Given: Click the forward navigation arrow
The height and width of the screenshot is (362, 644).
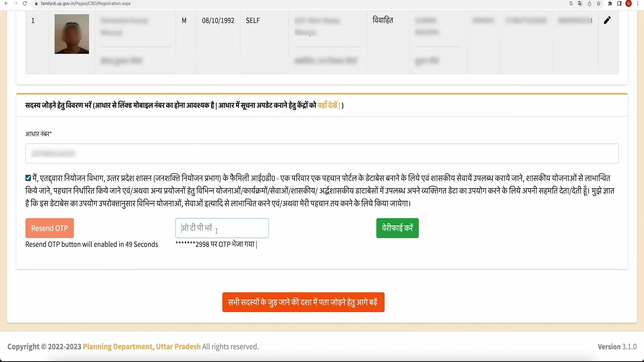Looking at the screenshot, I should coord(15,4).
